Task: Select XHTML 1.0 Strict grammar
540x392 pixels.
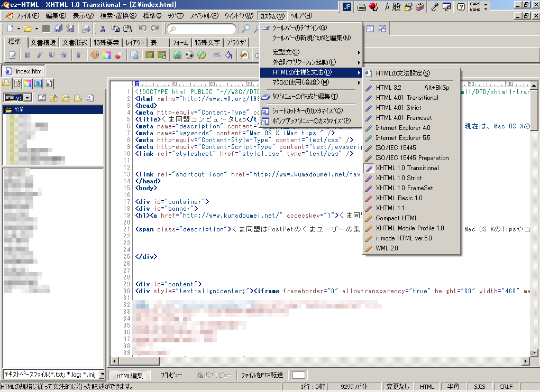Action: pyautogui.click(x=411, y=178)
